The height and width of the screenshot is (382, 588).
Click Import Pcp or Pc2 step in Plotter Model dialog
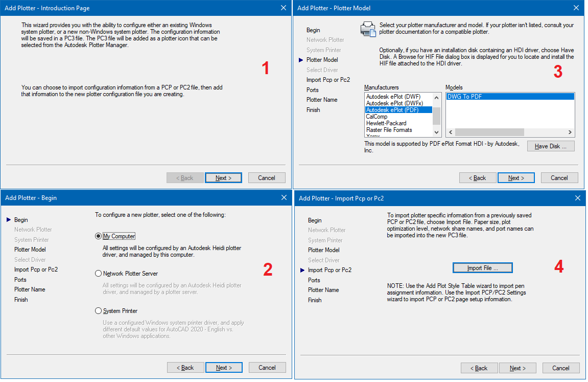pyautogui.click(x=328, y=80)
